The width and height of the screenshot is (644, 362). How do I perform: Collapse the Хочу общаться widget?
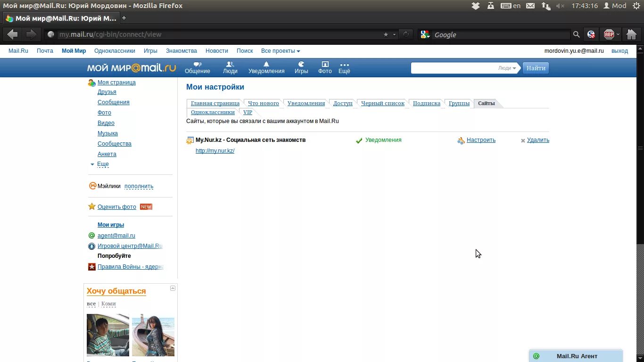click(173, 288)
